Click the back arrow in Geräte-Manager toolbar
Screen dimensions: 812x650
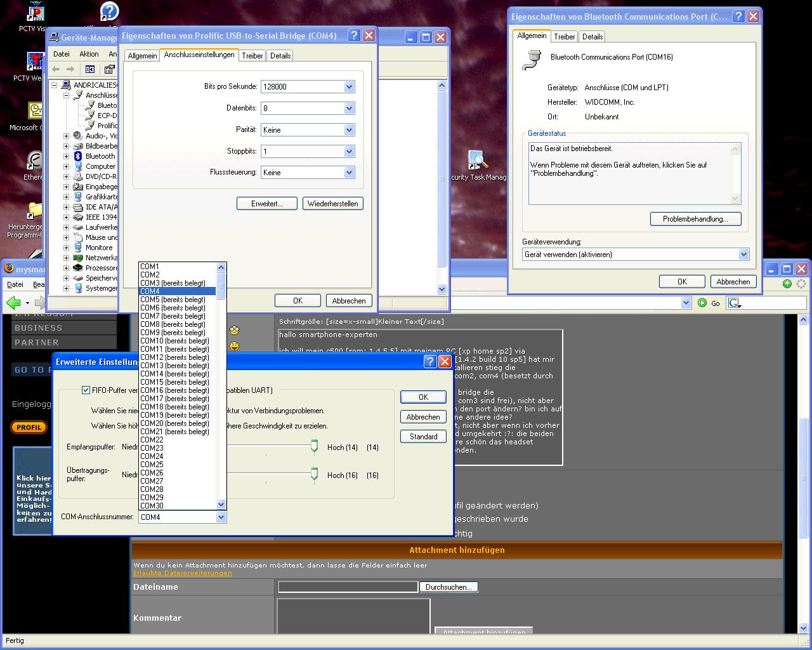tap(56, 69)
